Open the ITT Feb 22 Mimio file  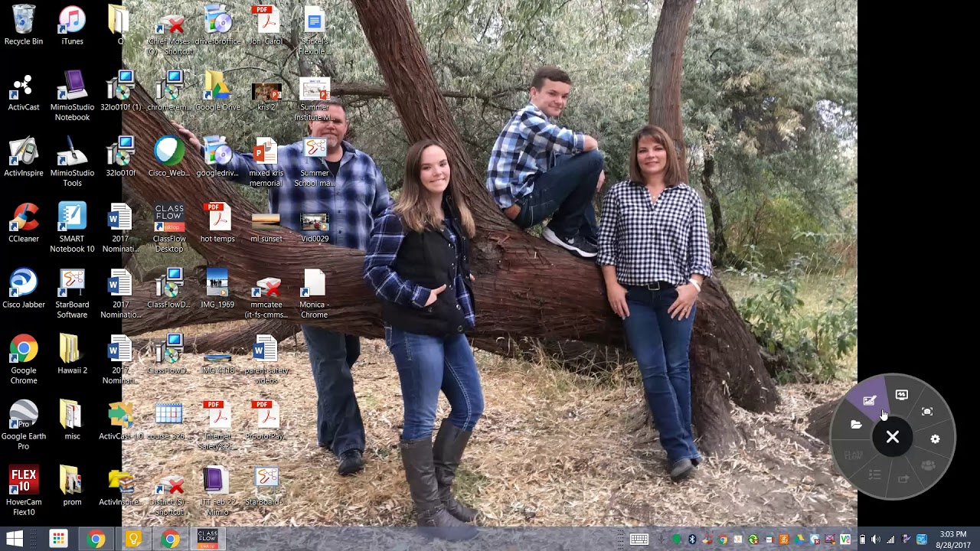[x=217, y=491]
